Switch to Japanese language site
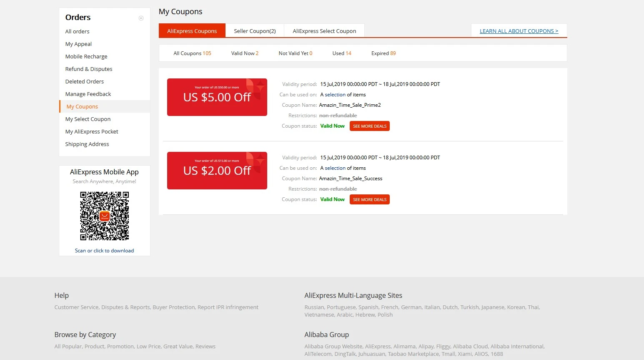The height and width of the screenshot is (360, 644). [x=493, y=307]
